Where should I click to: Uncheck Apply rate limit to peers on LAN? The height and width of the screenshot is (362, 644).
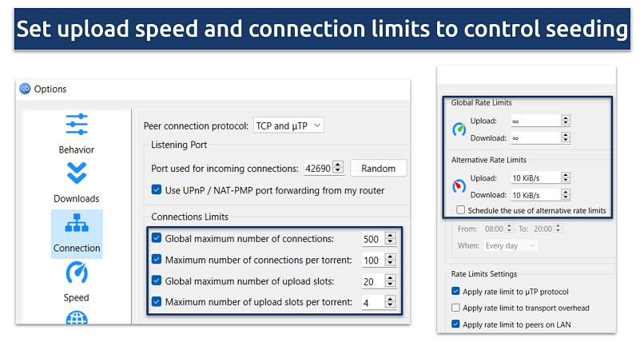pyautogui.click(x=455, y=324)
